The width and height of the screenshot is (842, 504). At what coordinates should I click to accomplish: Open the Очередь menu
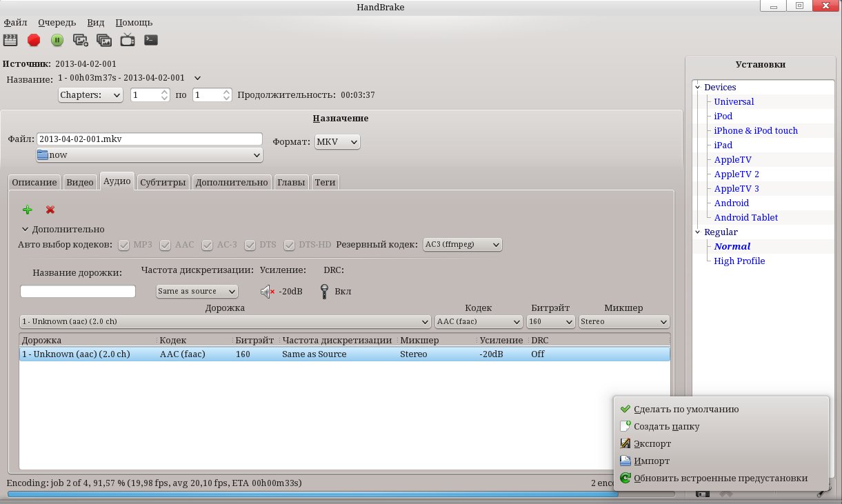pyautogui.click(x=57, y=23)
